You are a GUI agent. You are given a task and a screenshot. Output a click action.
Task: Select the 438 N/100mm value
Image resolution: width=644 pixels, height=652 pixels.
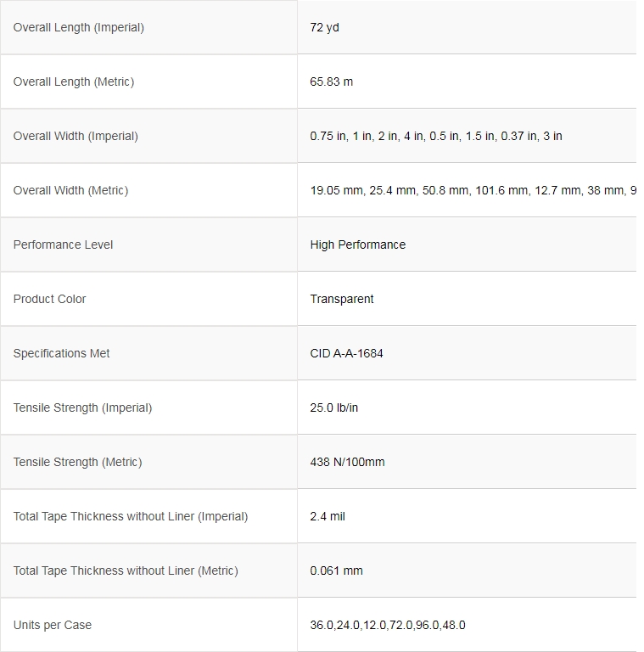348,462
